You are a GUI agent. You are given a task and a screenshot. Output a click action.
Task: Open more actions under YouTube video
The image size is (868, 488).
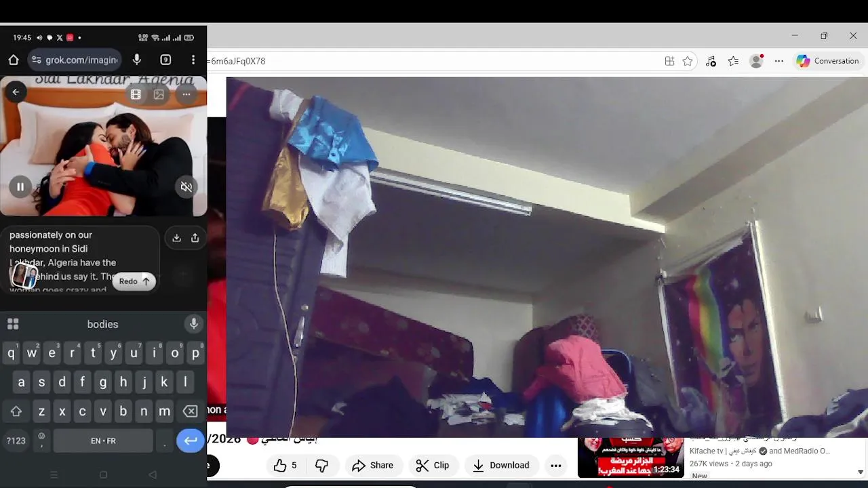coord(556,465)
